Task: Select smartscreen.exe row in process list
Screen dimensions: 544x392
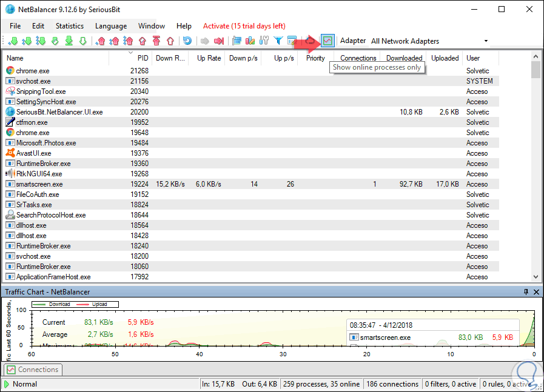Action: click(252, 184)
